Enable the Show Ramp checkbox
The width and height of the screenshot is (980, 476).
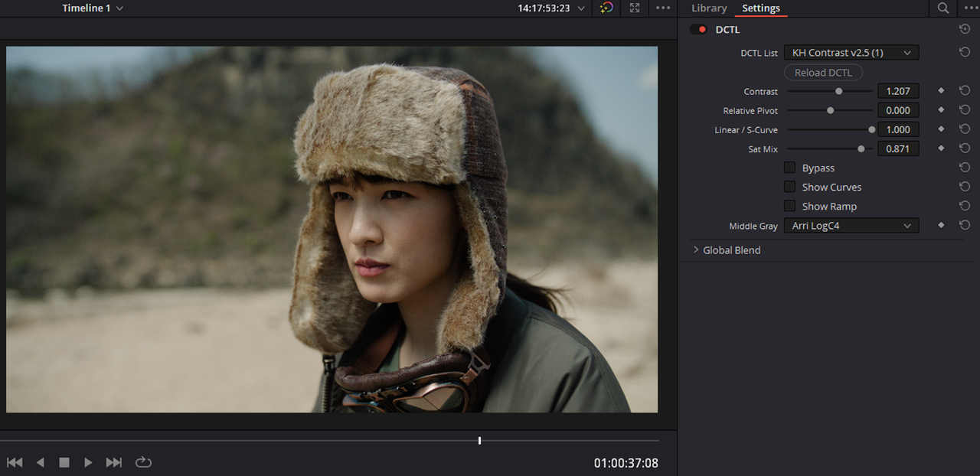tap(789, 206)
